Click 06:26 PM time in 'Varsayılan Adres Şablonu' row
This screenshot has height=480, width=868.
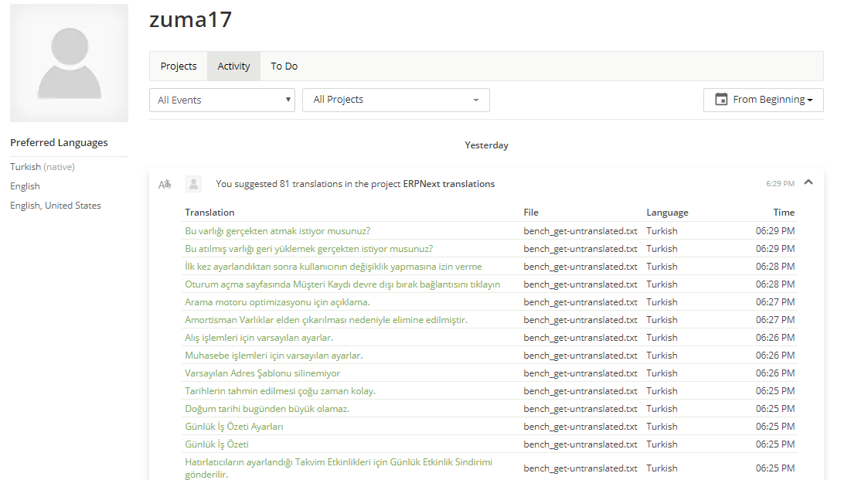point(775,373)
